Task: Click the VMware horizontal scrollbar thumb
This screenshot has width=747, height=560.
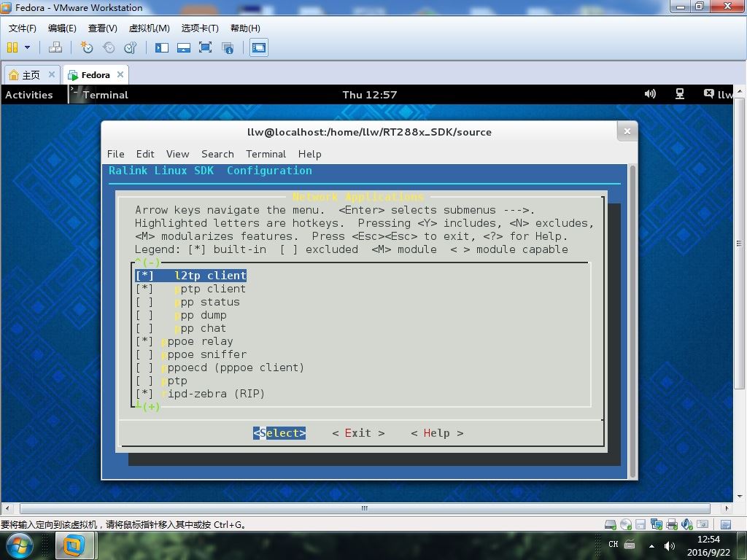Action: point(365,508)
